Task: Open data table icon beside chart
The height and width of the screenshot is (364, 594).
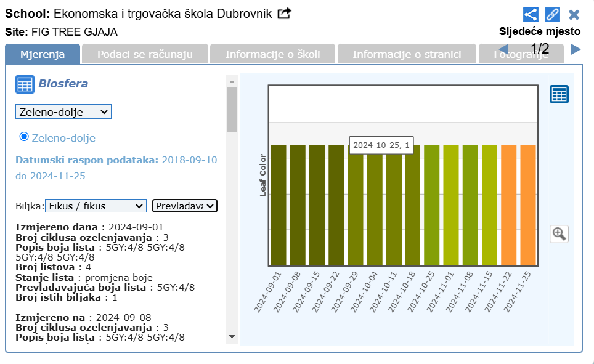Action: click(559, 94)
